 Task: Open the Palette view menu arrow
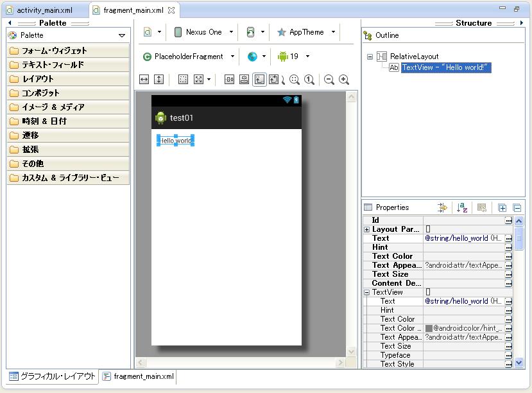coord(122,35)
